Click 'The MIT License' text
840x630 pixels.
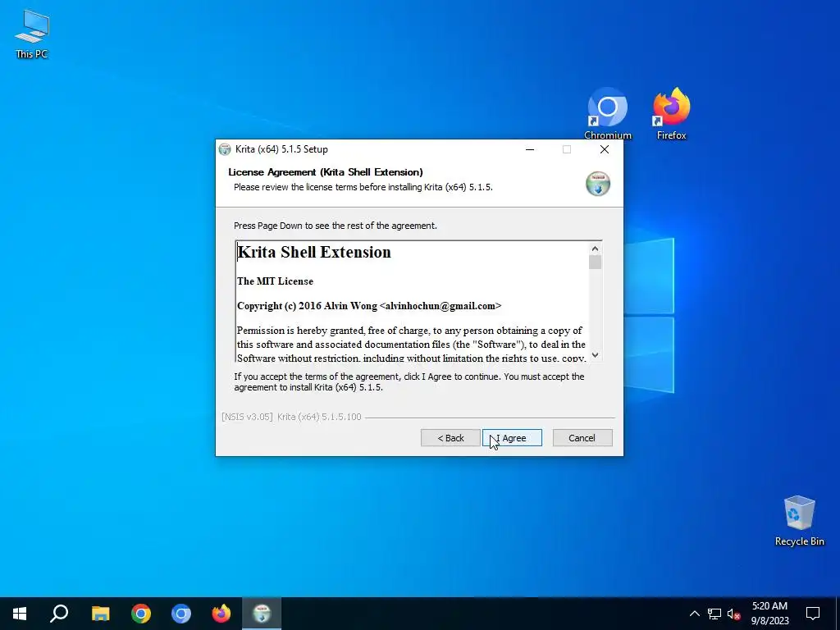pos(275,281)
